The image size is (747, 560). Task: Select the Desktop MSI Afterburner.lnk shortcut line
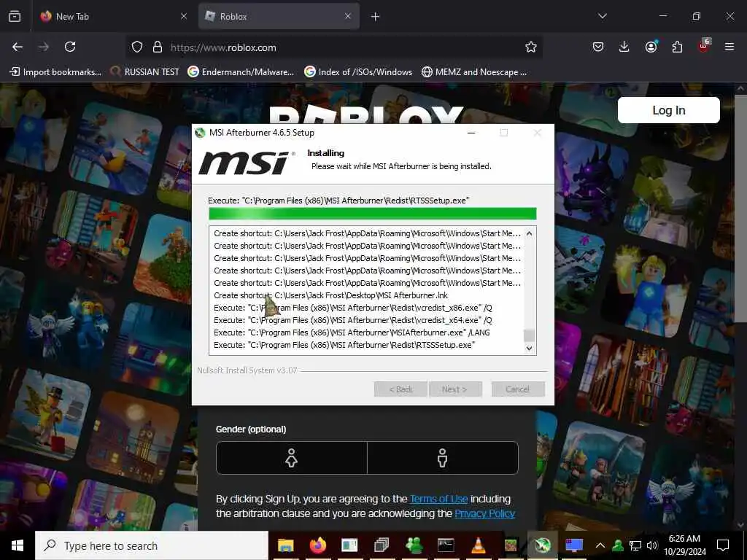point(330,295)
